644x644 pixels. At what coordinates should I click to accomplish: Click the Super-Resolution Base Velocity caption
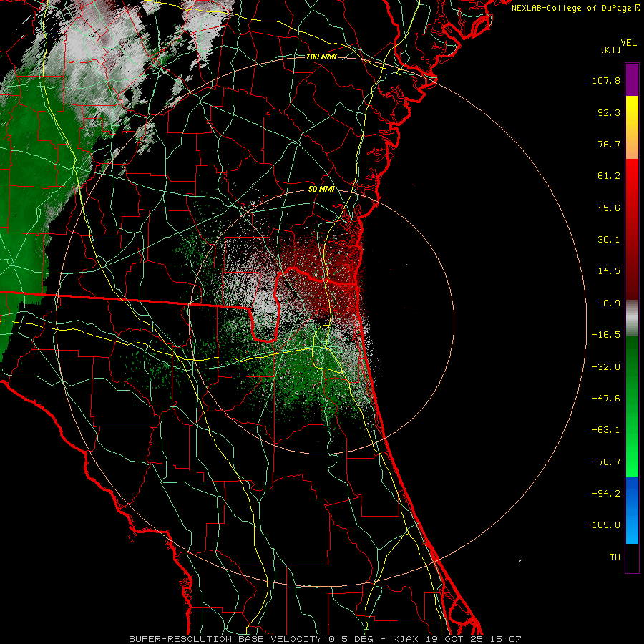(325, 639)
